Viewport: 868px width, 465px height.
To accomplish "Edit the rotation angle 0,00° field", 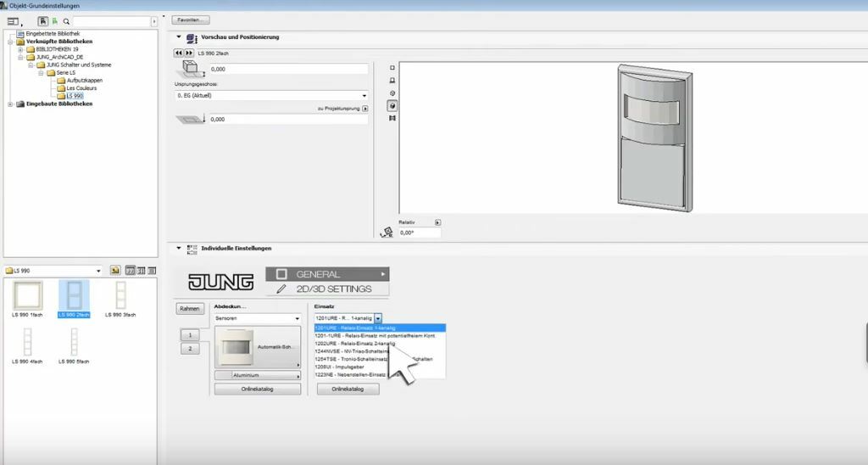I will point(420,232).
